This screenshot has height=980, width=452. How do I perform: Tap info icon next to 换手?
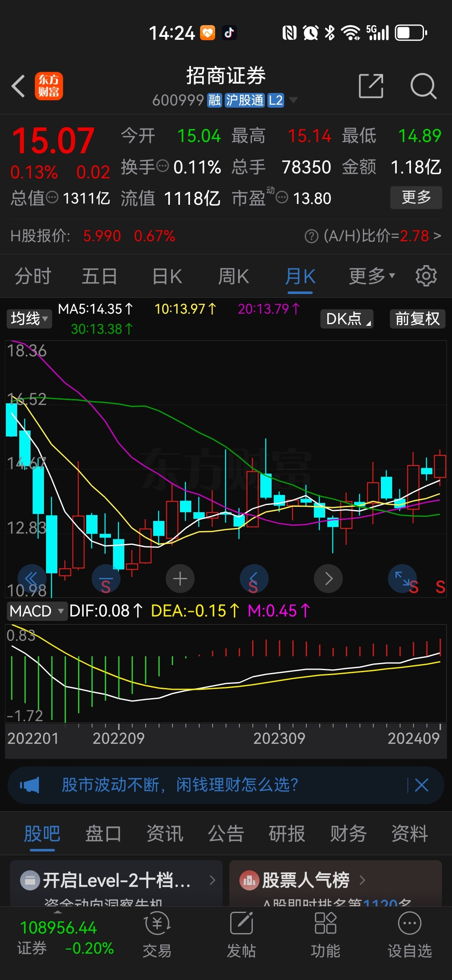pyautogui.click(x=162, y=166)
